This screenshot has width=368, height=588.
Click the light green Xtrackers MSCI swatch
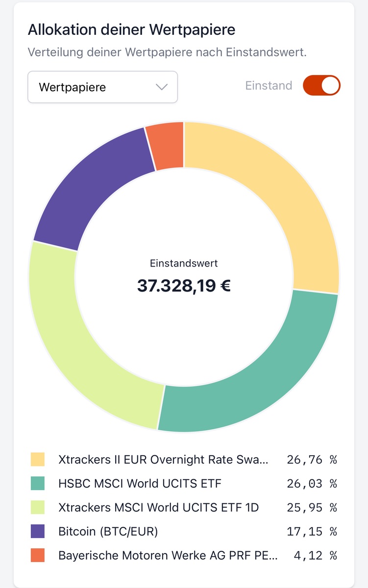click(x=37, y=507)
